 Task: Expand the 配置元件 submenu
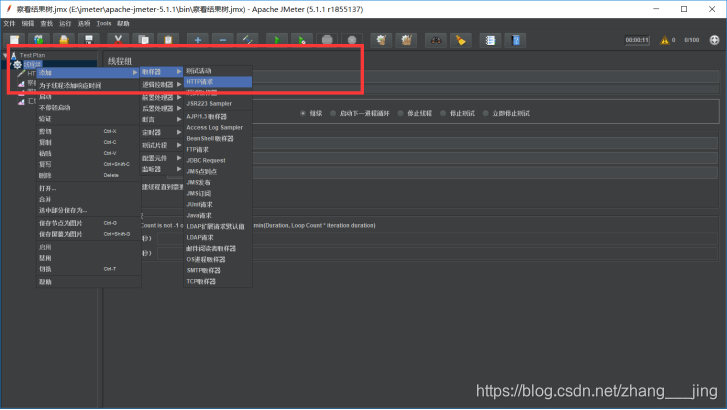pyautogui.click(x=161, y=158)
